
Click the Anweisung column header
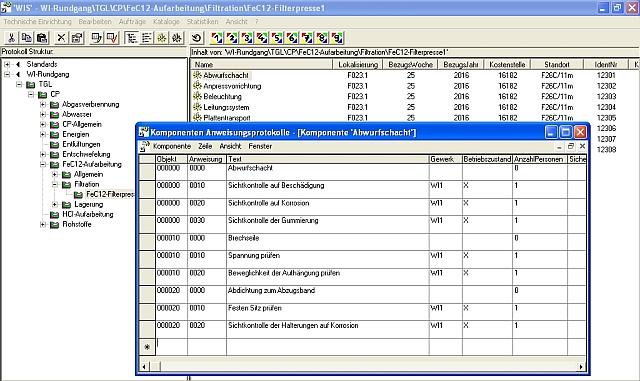(x=207, y=159)
